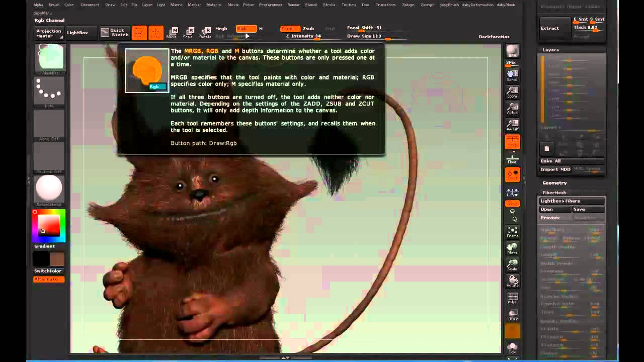Enable the M material button
This screenshot has width=644, height=362.
pos(261,29)
